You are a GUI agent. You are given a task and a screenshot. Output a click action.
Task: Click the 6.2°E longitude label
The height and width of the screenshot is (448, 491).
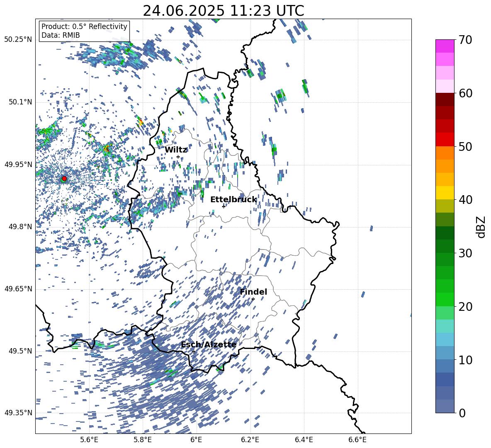(x=250, y=440)
